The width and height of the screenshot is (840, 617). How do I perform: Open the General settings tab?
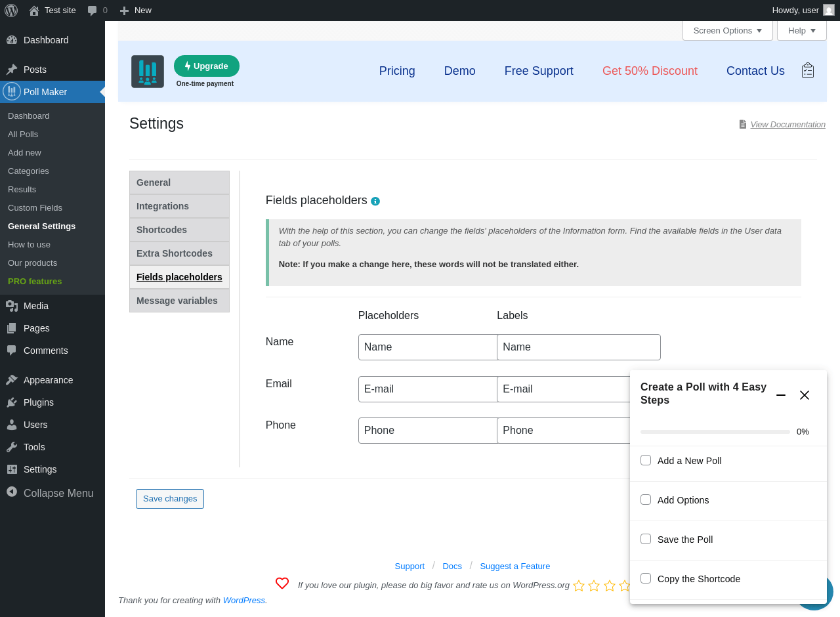coord(179,182)
